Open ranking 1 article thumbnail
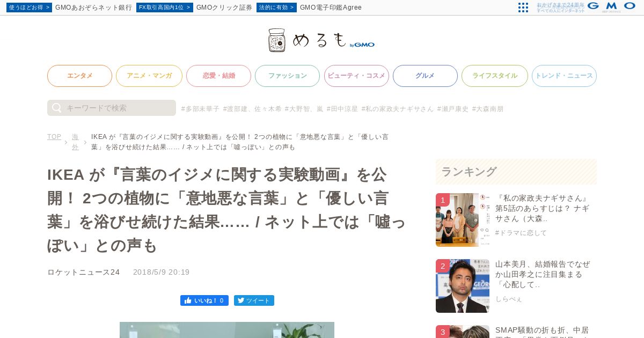Viewport: 644px width, 338px height. [463, 220]
